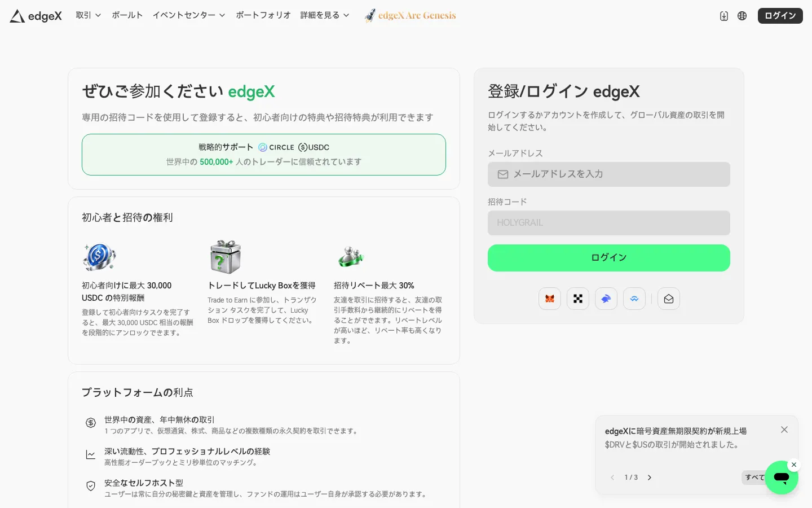Click the edgeX logo in header

[36, 16]
